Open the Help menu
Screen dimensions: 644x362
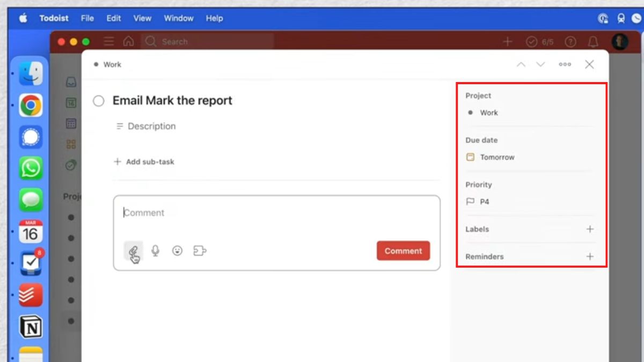coord(214,18)
